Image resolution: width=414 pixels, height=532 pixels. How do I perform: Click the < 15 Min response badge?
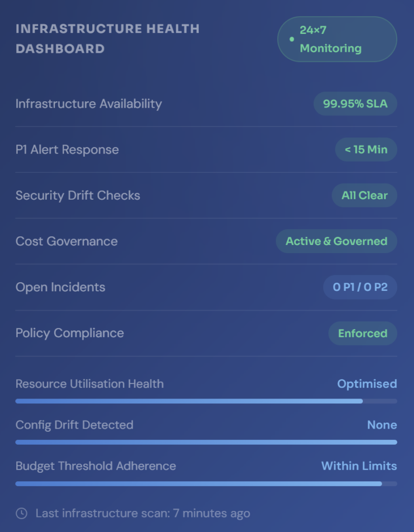pyautogui.click(x=365, y=150)
